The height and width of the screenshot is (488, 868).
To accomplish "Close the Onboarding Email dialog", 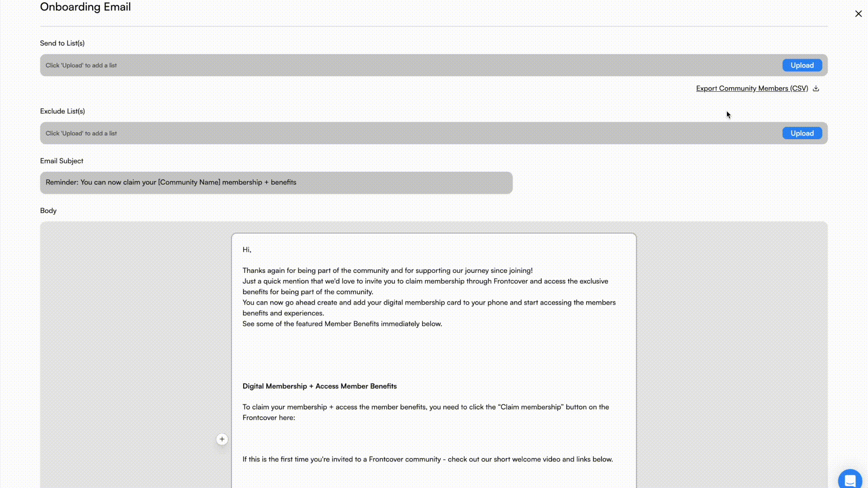I will tap(858, 14).
